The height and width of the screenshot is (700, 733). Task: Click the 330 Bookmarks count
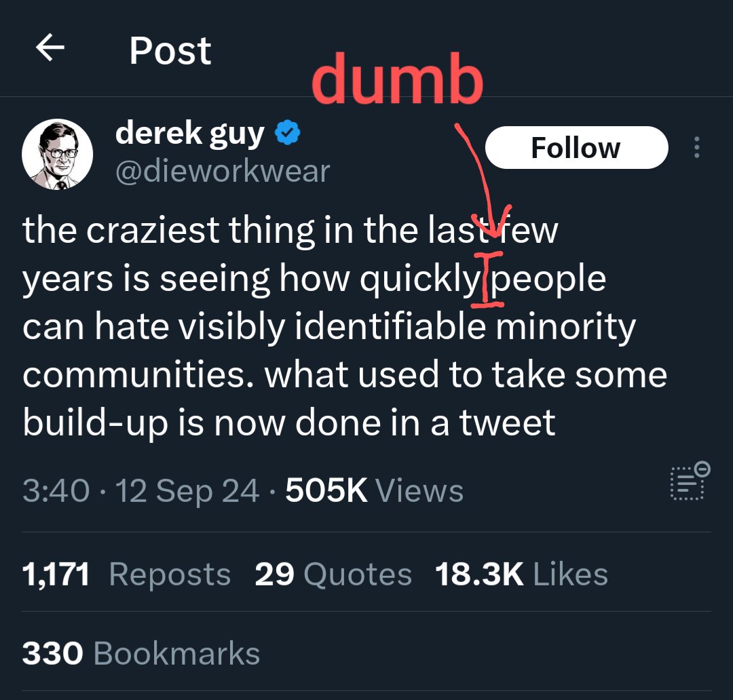[x=141, y=654]
